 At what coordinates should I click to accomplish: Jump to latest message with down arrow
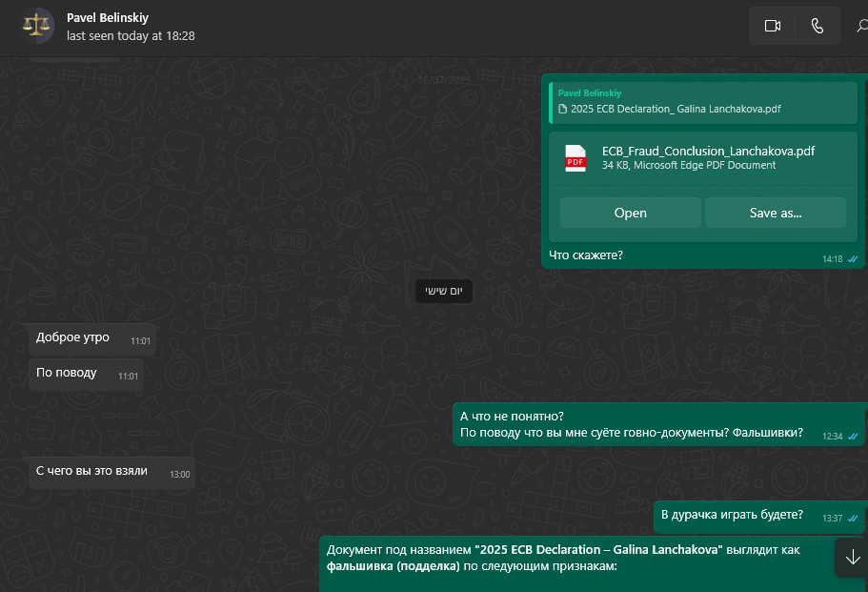pos(852,558)
